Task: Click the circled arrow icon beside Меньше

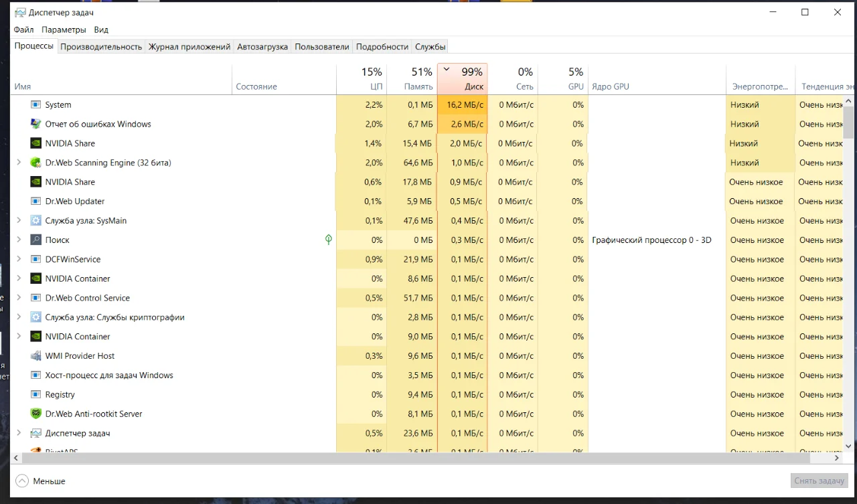Action: (22, 481)
